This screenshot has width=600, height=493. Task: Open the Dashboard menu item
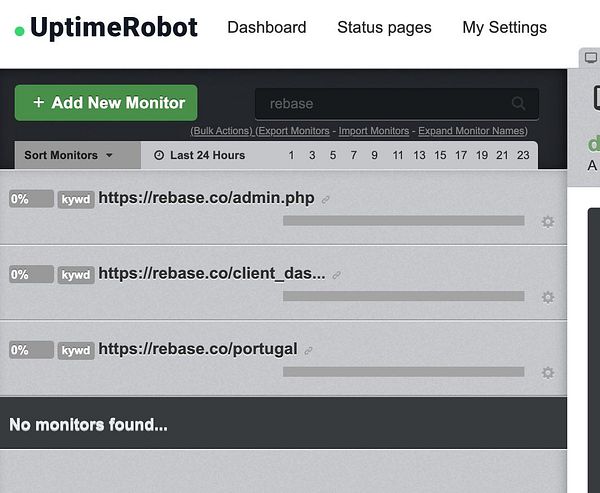267,28
